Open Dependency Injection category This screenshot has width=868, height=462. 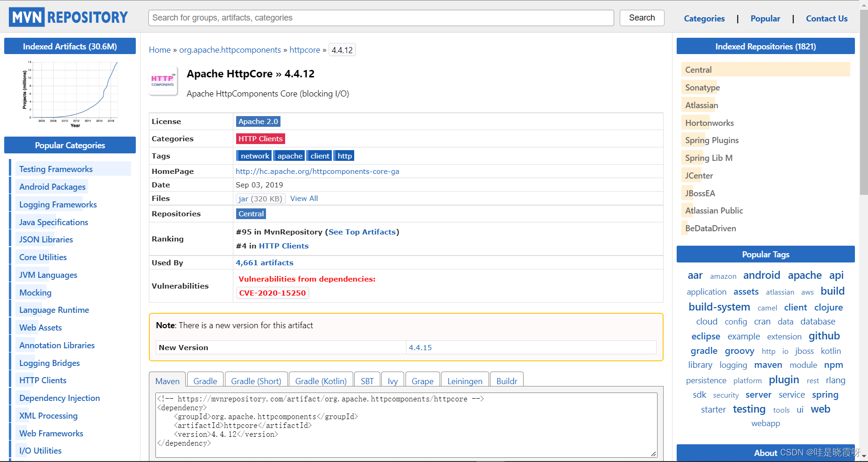[x=59, y=398]
